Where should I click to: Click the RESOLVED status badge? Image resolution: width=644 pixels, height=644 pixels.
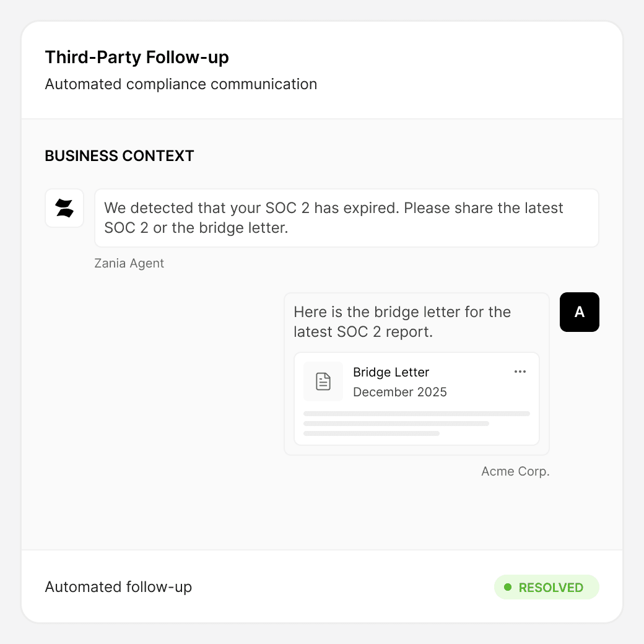tap(546, 587)
